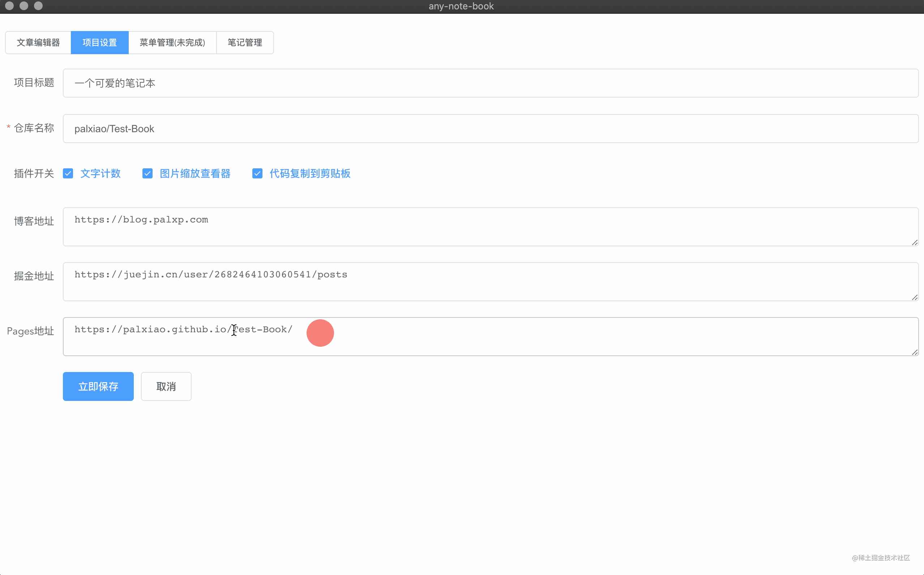This screenshot has width=924, height=575.
Task: Click the 仓库名称 input field
Action: tap(491, 129)
